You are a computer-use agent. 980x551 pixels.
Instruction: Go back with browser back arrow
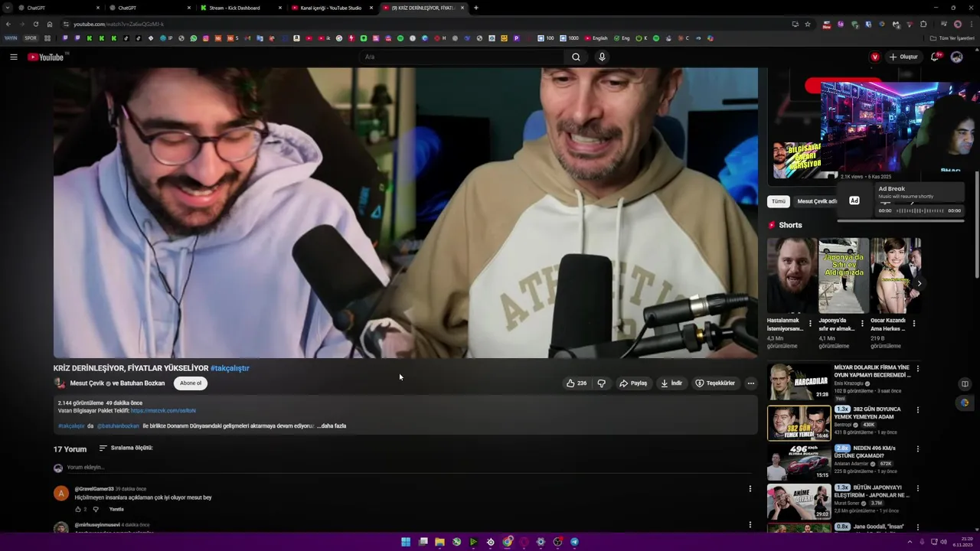tap(8, 24)
